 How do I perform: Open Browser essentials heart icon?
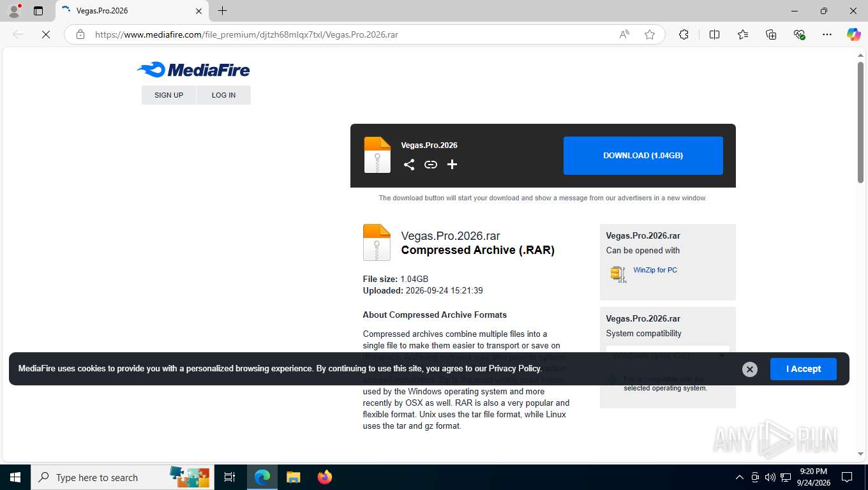(799, 34)
